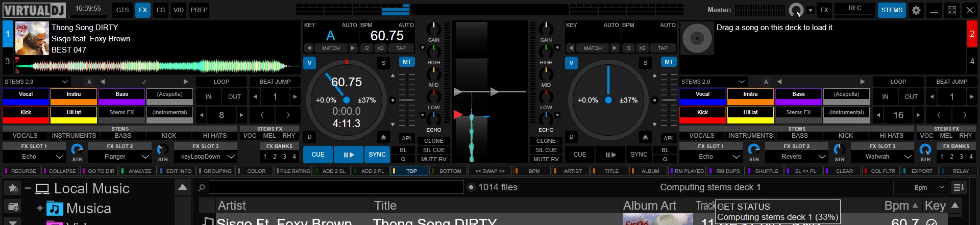Open the Reverb effect dropdown on deck 2
Viewport: 980px width, 225px height.
(796, 157)
